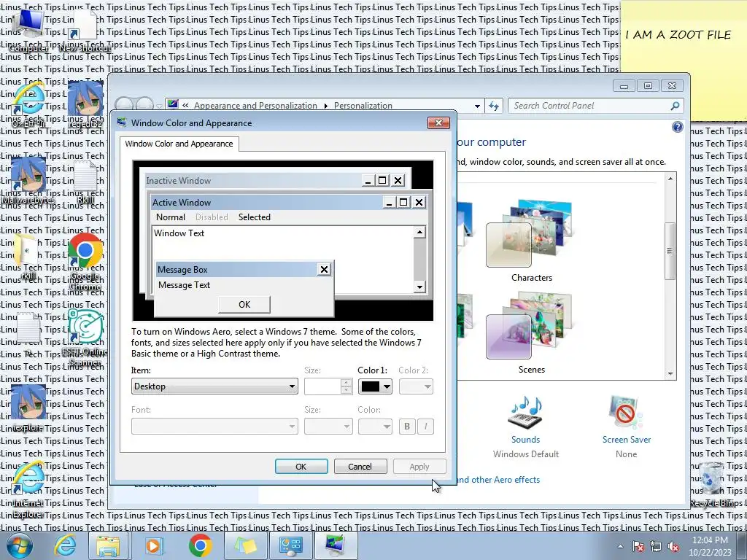Switch to the Personalization taskbar window icon
Viewport: 747px width, 560px height.
336,545
